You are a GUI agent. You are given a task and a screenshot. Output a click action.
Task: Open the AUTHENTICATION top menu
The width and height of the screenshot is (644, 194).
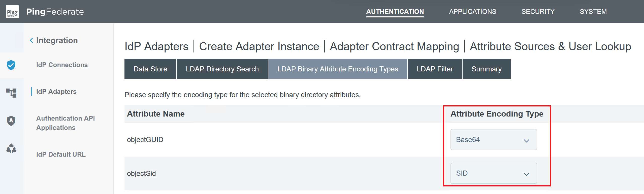395,12
